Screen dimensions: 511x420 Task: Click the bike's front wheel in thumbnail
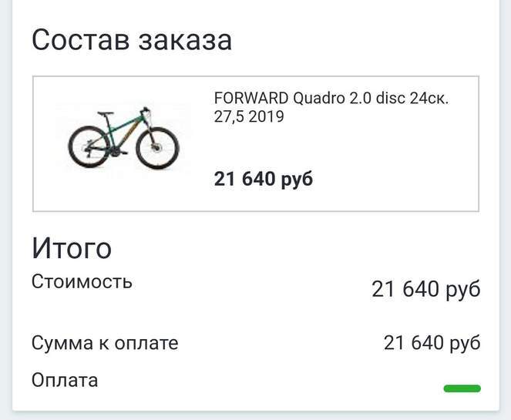[157, 148]
